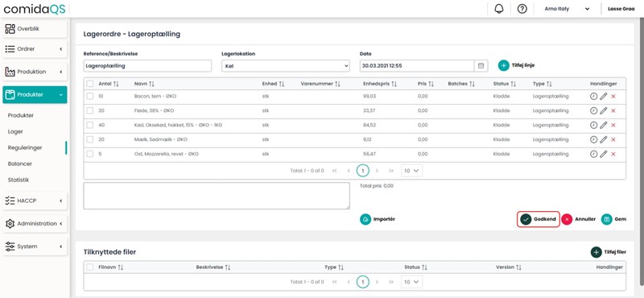Click the Tilføj filer button
This screenshot has height=298, width=644.
click(x=609, y=252)
